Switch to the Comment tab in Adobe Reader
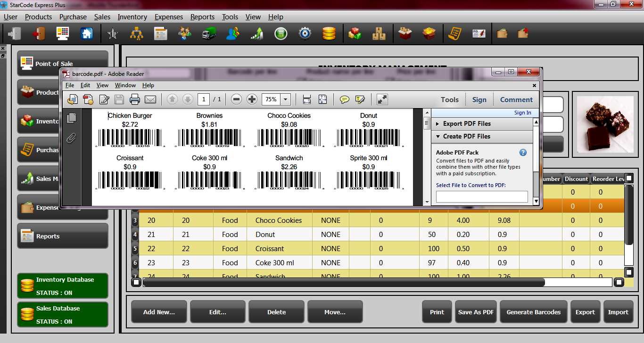This screenshot has width=644, height=343. [x=516, y=99]
